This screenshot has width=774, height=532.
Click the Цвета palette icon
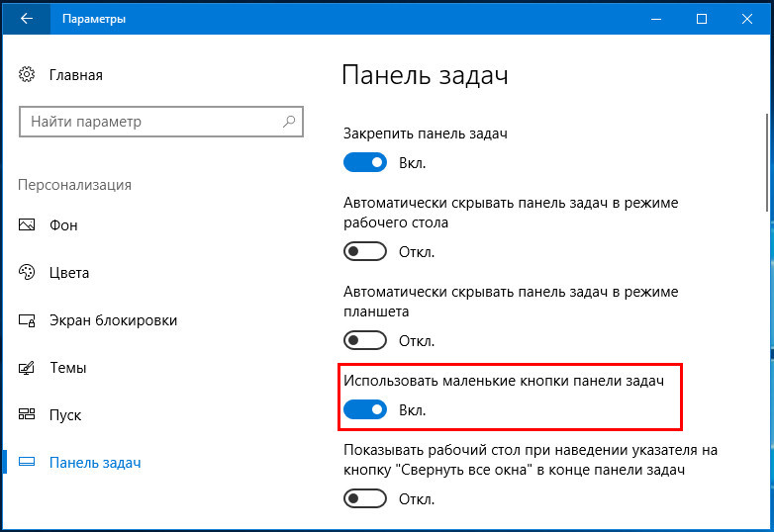[x=27, y=272]
